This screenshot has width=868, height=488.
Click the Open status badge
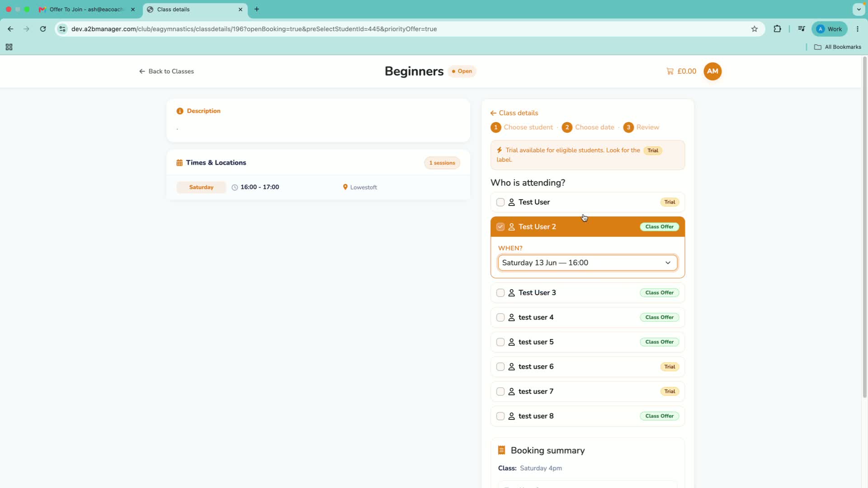[x=462, y=71]
